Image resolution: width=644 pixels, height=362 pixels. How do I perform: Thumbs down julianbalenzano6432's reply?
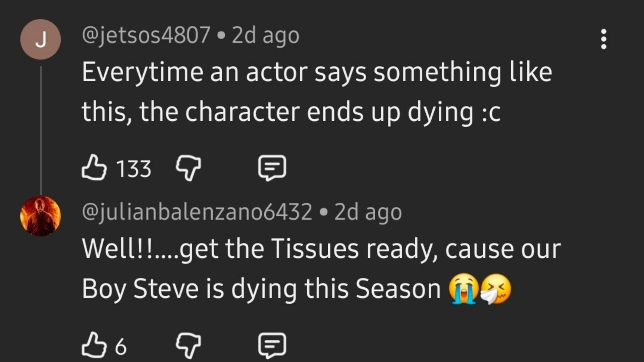(189, 345)
